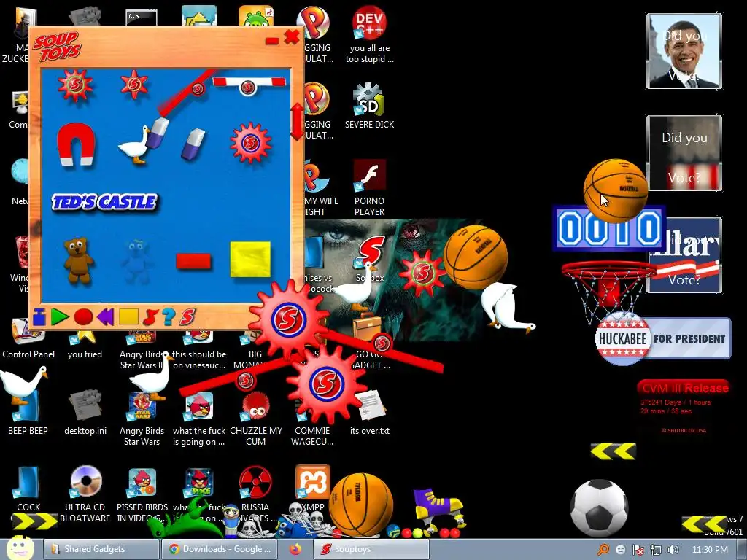Select the red horseshoe magnet toy
Screen dimensions: 747x560
click(x=76, y=144)
